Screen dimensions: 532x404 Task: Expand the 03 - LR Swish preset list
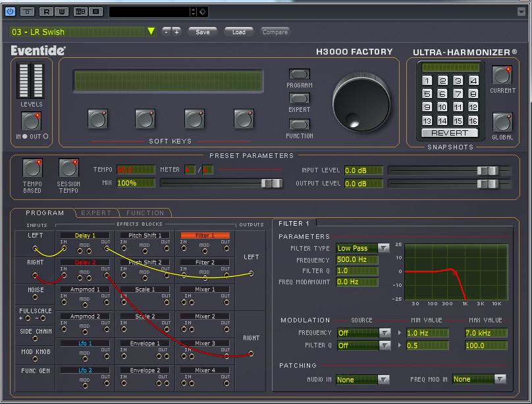point(151,32)
